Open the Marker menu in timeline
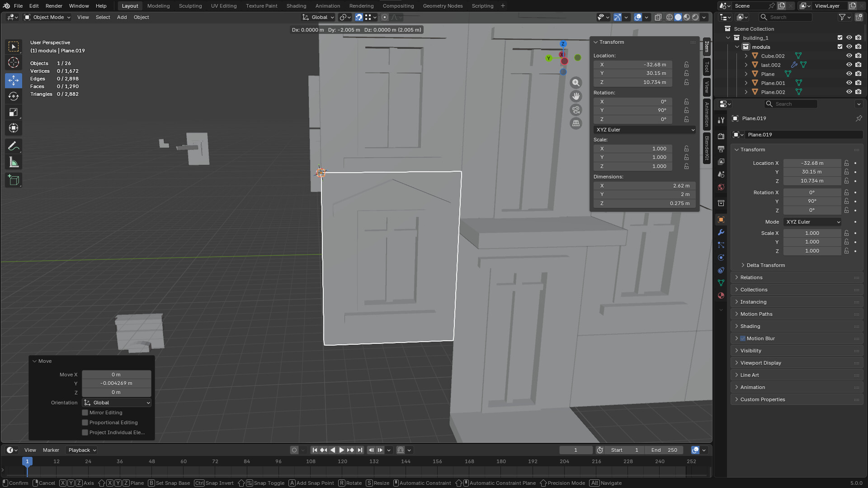 pyautogui.click(x=51, y=450)
